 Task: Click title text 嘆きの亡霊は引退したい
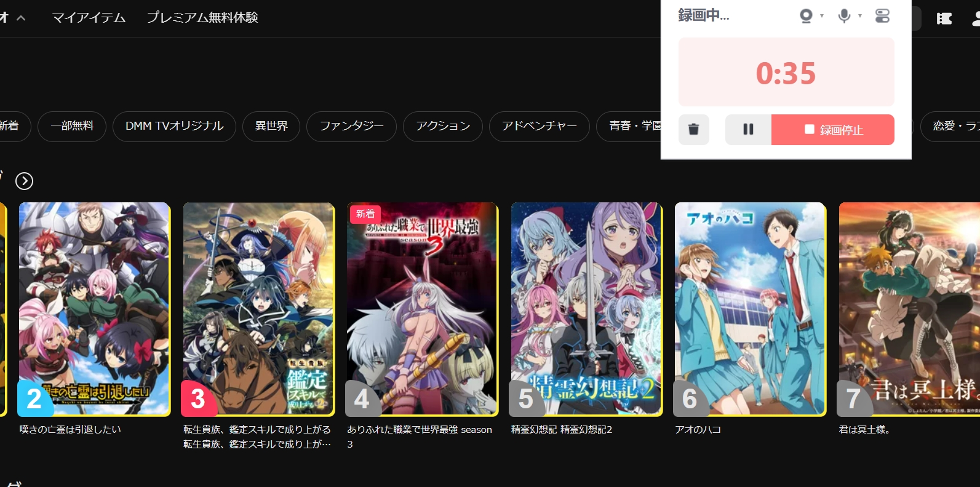coord(70,430)
